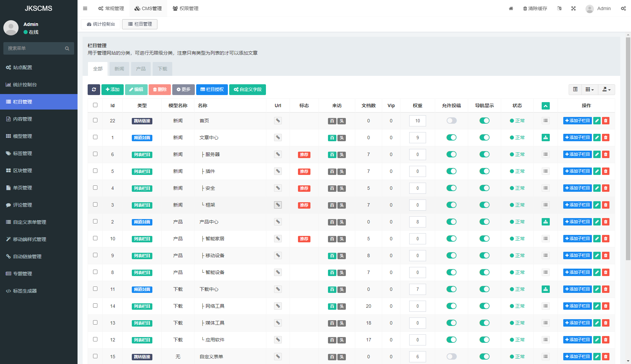
Task: Toggle table list view icon
Action: pyautogui.click(x=575, y=89)
